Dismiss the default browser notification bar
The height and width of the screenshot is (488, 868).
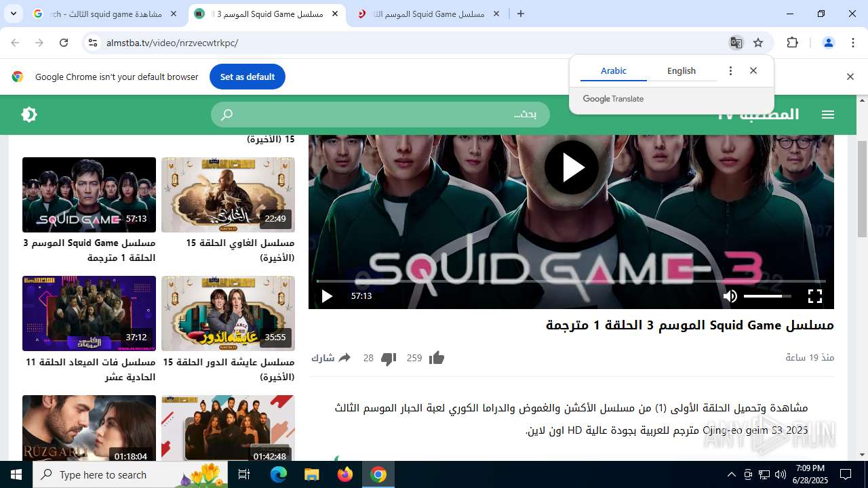[850, 77]
